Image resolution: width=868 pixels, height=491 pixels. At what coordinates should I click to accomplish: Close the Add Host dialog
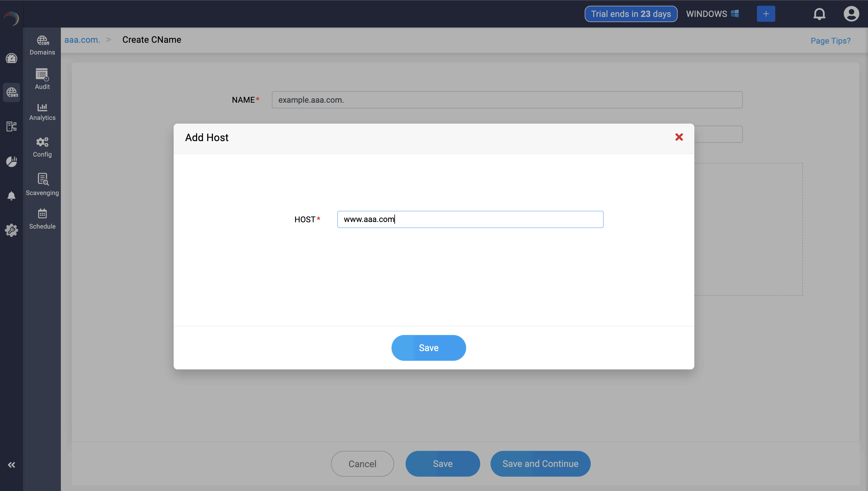679,137
